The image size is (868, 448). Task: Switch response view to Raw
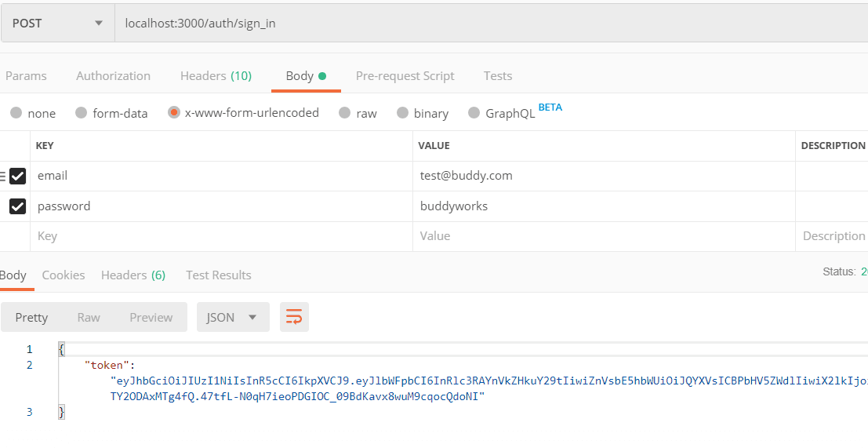tap(89, 317)
